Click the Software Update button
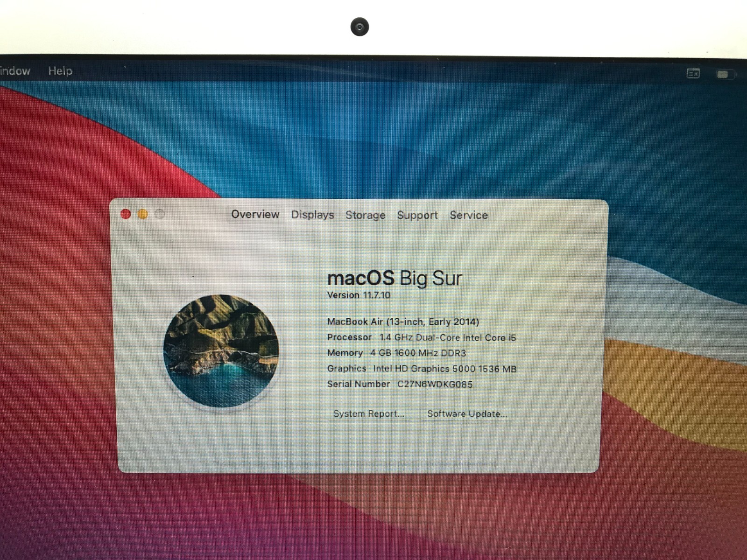This screenshot has height=560, width=747. [467, 414]
